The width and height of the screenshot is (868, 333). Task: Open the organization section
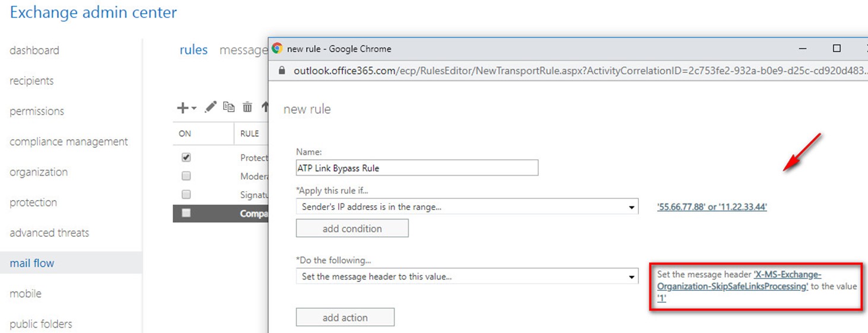pyautogui.click(x=39, y=172)
